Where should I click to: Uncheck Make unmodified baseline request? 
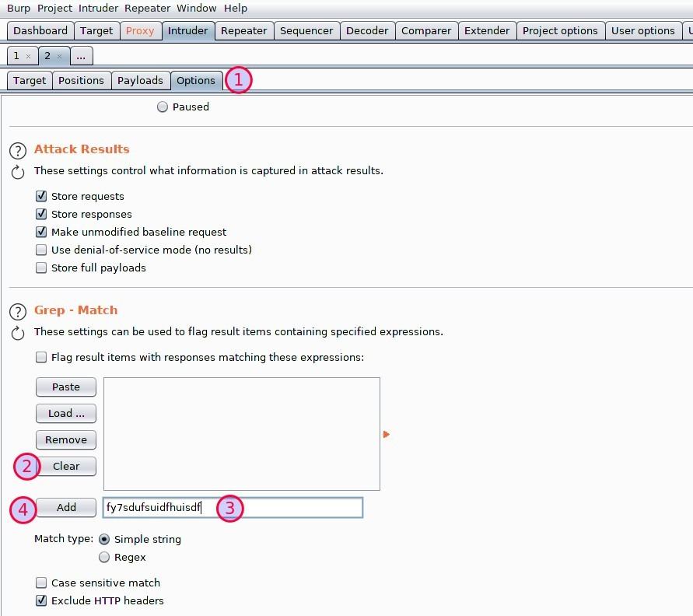pyautogui.click(x=41, y=232)
